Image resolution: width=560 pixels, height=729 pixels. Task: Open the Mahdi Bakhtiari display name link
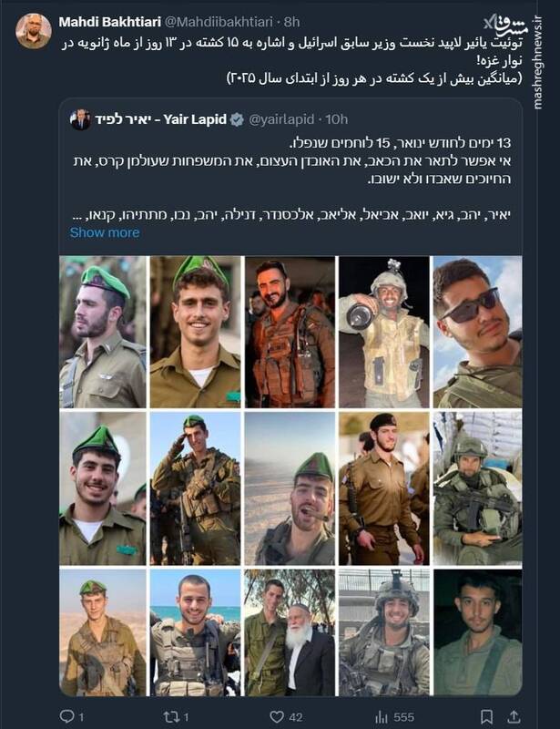point(97,21)
